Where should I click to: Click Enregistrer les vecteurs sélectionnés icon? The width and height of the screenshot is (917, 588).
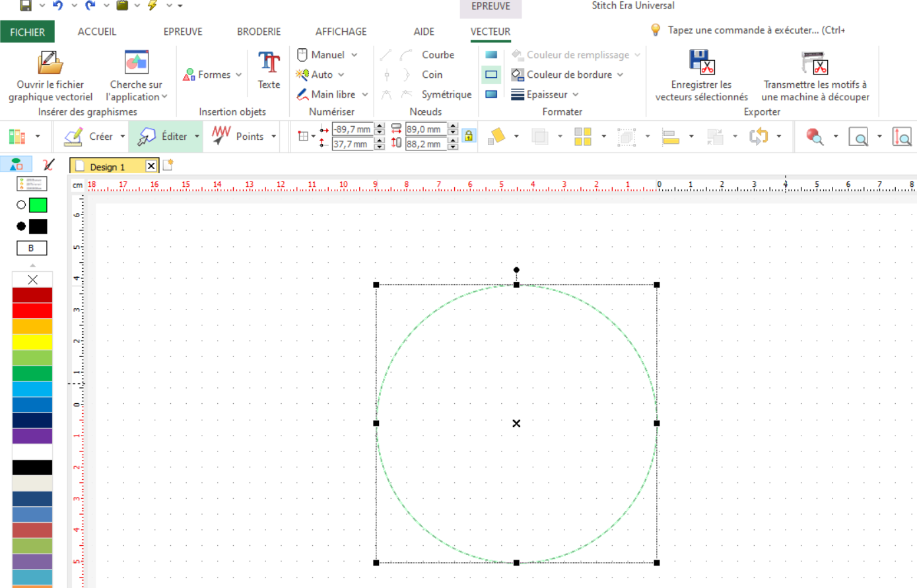click(x=701, y=63)
